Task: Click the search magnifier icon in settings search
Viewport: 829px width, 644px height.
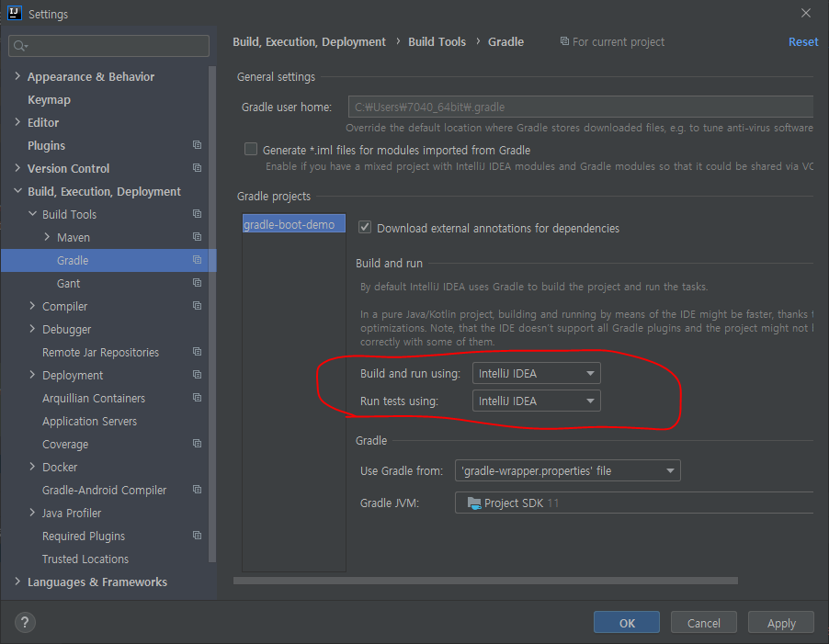Action: 20,46
